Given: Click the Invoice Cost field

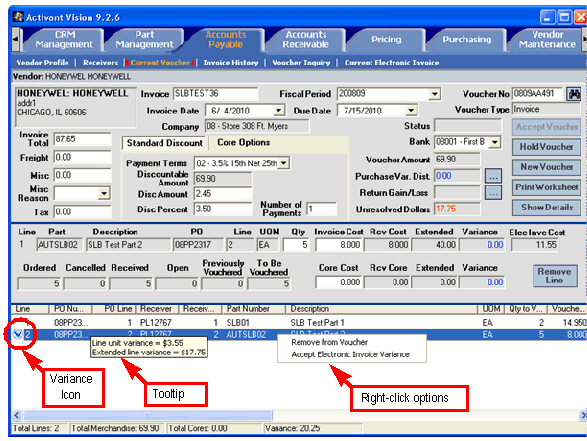Looking at the screenshot, I should click(x=339, y=245).
